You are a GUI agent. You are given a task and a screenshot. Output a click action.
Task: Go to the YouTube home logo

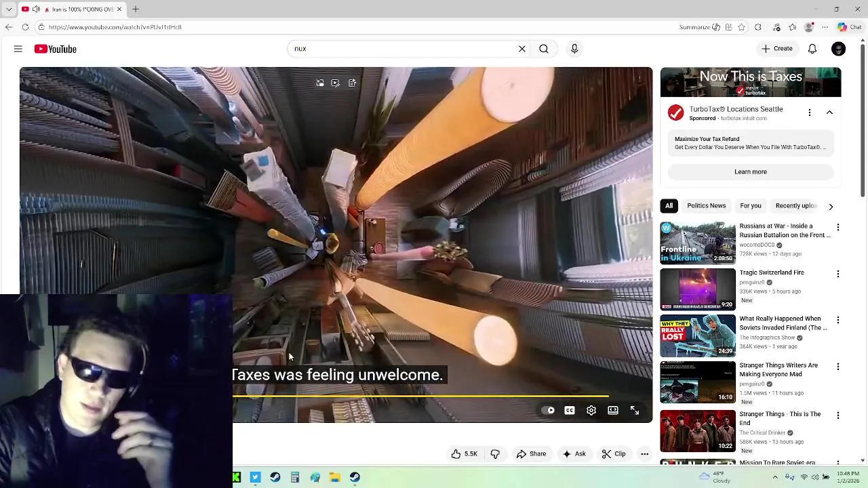click(x=55, y=49)
